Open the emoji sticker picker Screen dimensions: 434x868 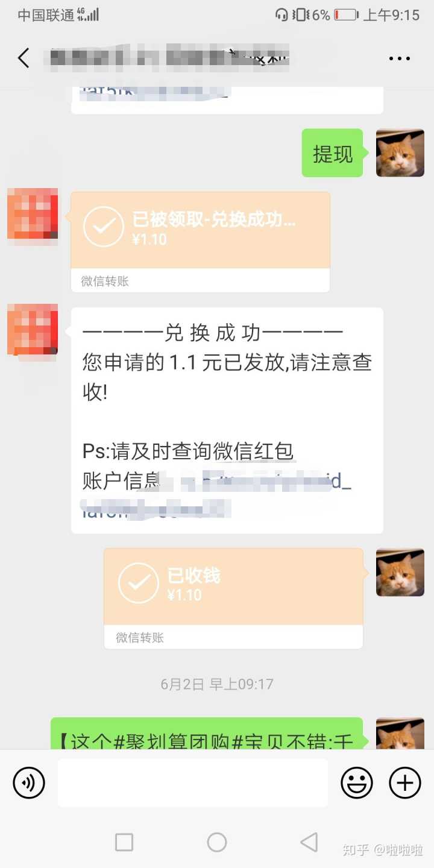357,782
